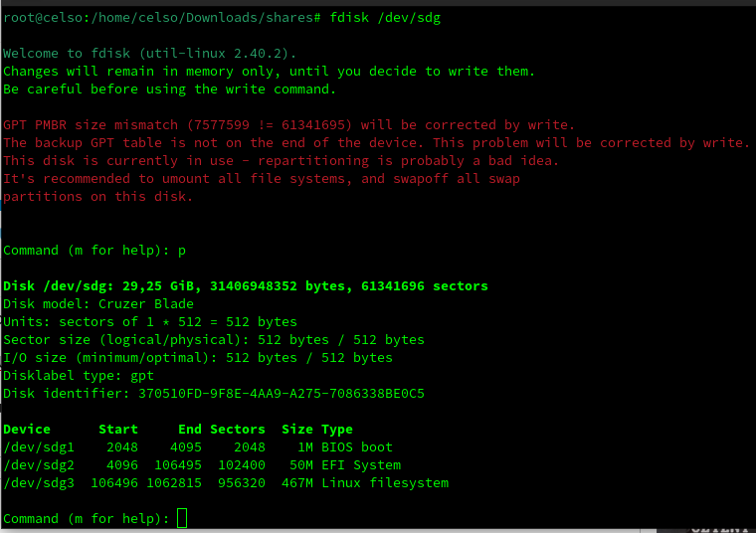Viewport: 756px width, 533px height.
Task: Click the Device column header
Action: coord(27,430)
